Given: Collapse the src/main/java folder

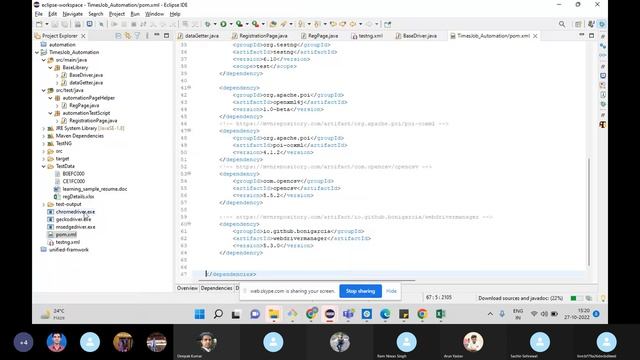Looking at the screenshot, I should 44,60.
